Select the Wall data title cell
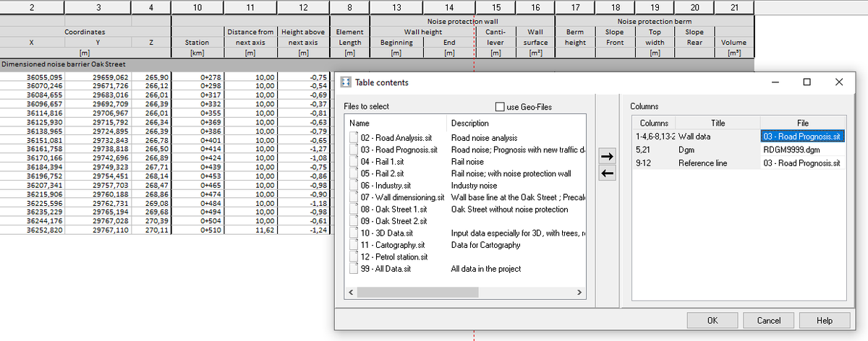Screen dimensions: 868x341 [x=718, y=136]
